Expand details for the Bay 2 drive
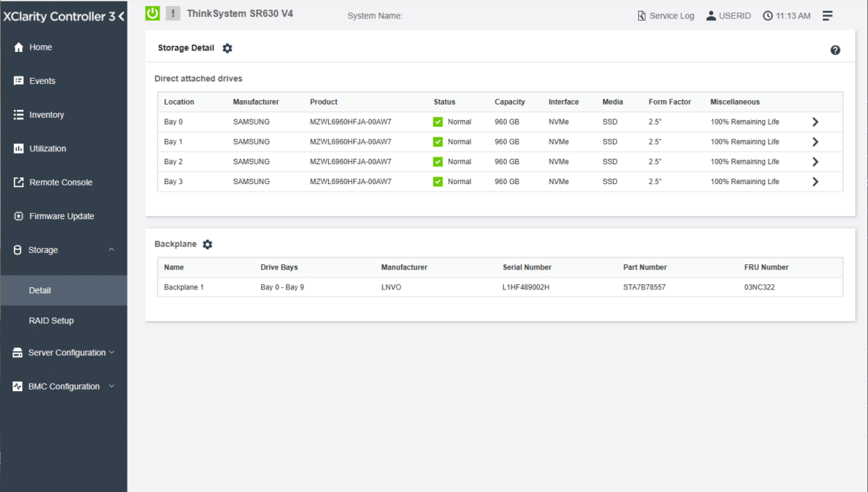The height and width of the screenshot is (492, 868). pos(815,162)
